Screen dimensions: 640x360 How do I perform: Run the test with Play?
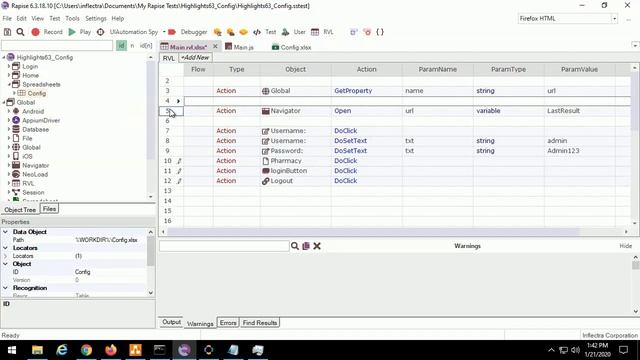pyautogui.click(x=80, y=32)
